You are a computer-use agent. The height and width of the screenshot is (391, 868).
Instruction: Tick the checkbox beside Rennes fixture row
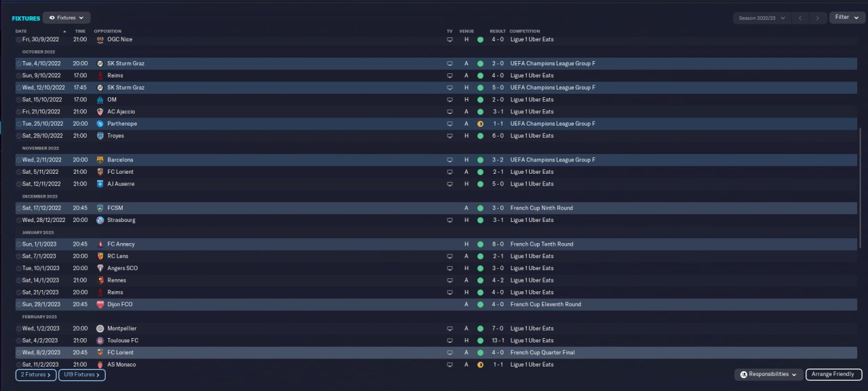[x=18, y=280]
